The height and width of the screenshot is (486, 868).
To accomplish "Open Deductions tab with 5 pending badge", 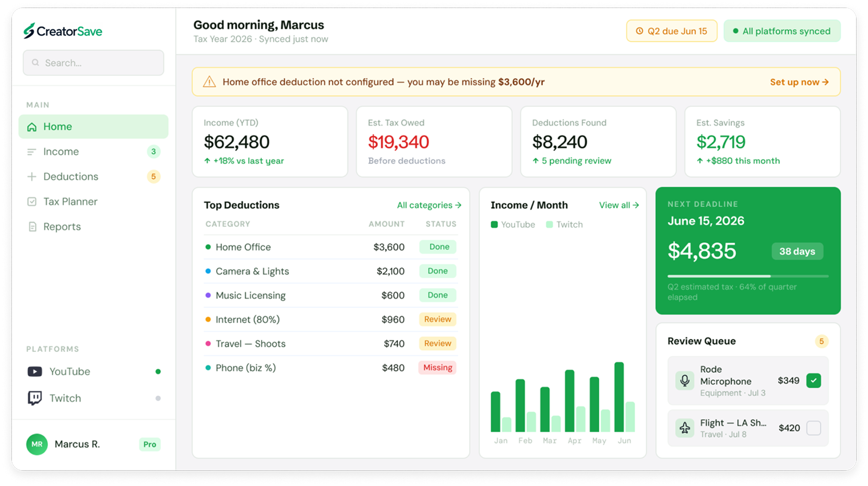I will click(154, 176).
